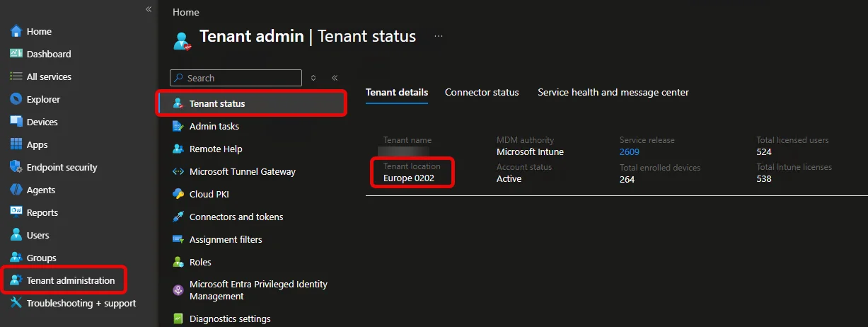
Task: Click the Home breadcrumb link
Action: pyautogui.click(x=186, y=12)
